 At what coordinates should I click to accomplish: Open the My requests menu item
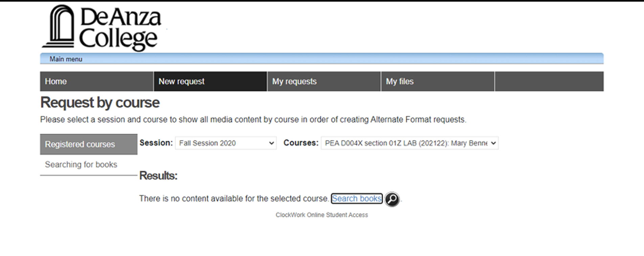(324, 82)
